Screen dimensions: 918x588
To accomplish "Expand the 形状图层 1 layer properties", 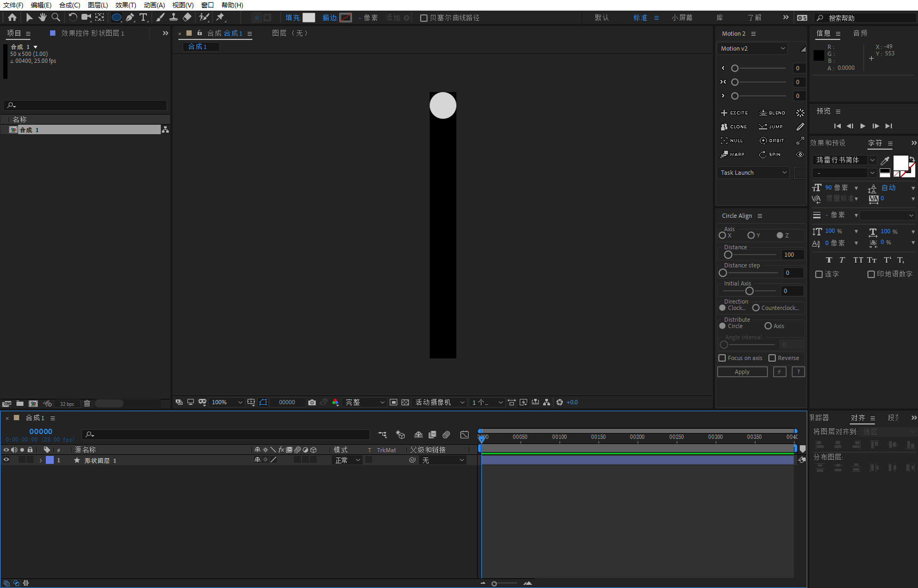I will [x=40, y=460].
